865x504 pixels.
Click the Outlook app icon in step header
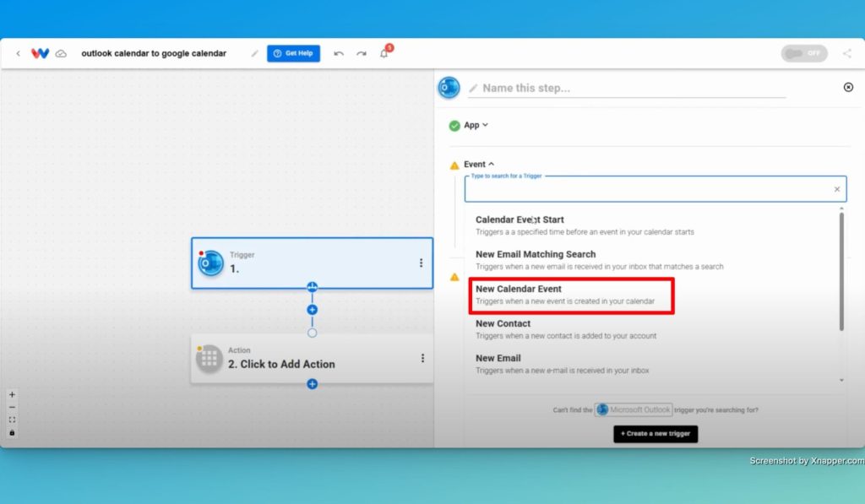449,88
